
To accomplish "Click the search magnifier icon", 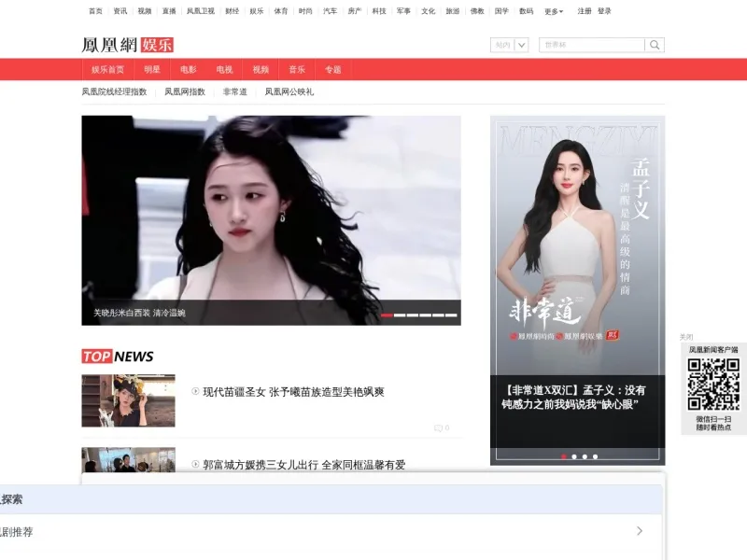I will (x=655, y=45).
